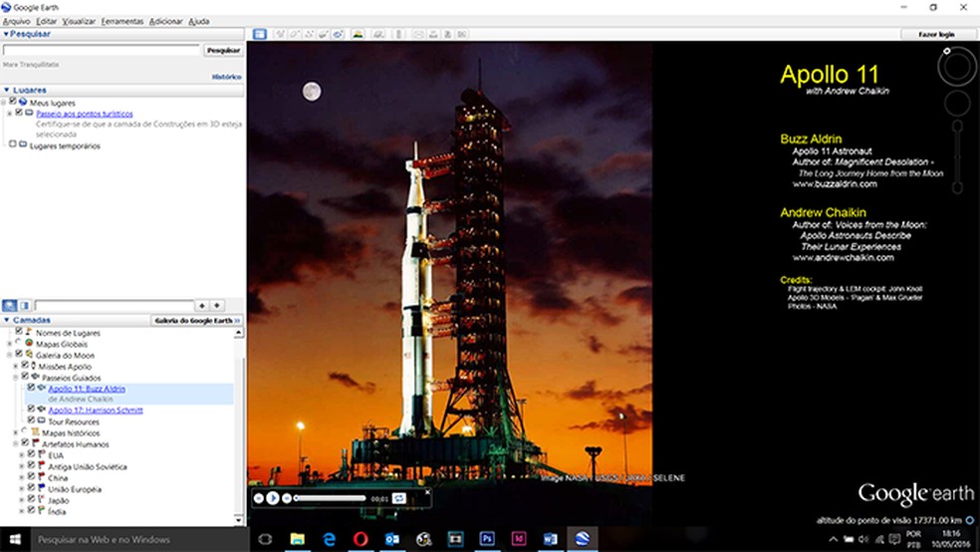Viewport: 980px width, 552px height.
Task: Click the search-in-places magnifier icon
Action: (9, 306)
